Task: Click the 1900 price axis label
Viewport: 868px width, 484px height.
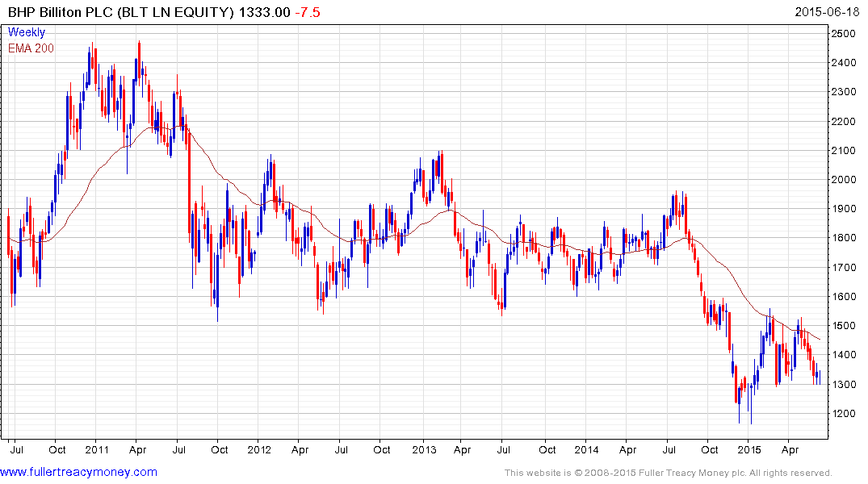Action: click(x=844, y=209)
